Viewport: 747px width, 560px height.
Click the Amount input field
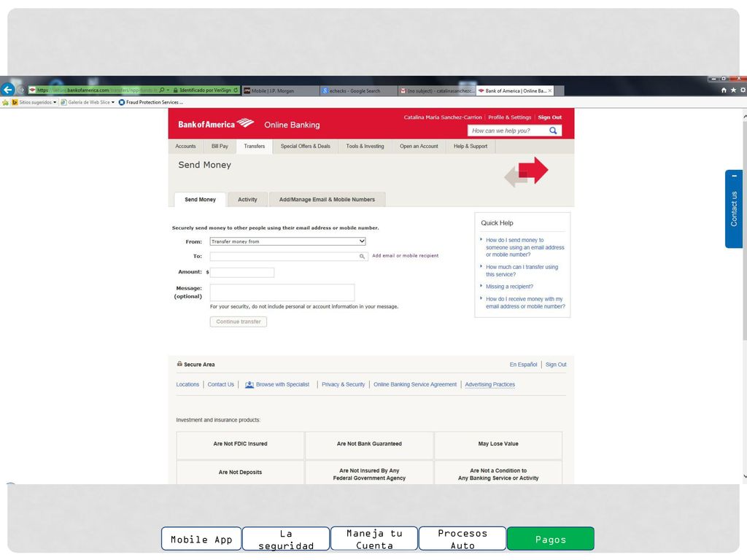click(242, 273)
